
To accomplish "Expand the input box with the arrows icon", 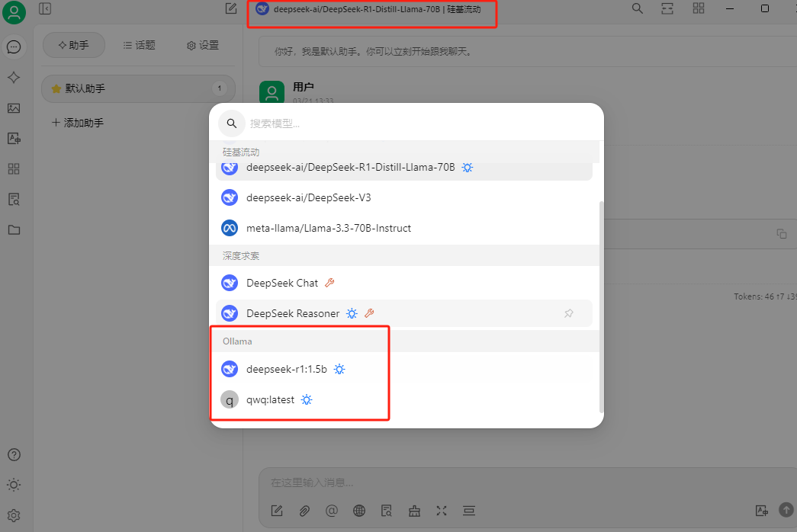I will (441, 511).
